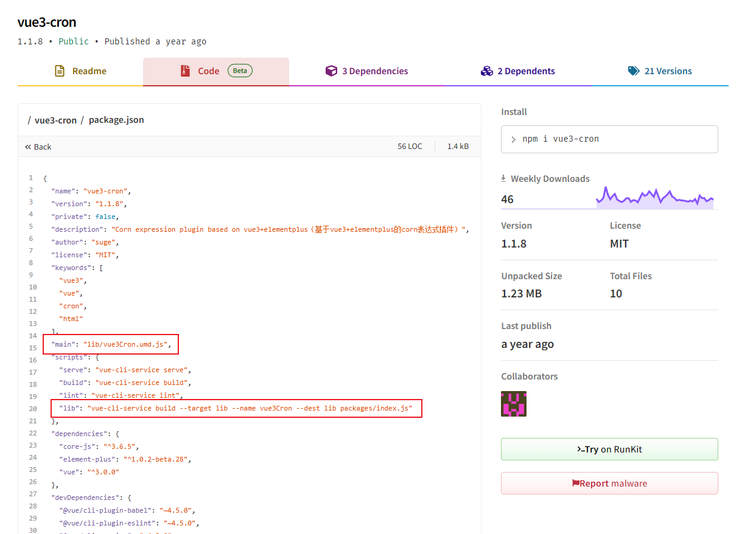The image size is (756, 534).
Task: Click the Total Files value 10
Action: 616,293
